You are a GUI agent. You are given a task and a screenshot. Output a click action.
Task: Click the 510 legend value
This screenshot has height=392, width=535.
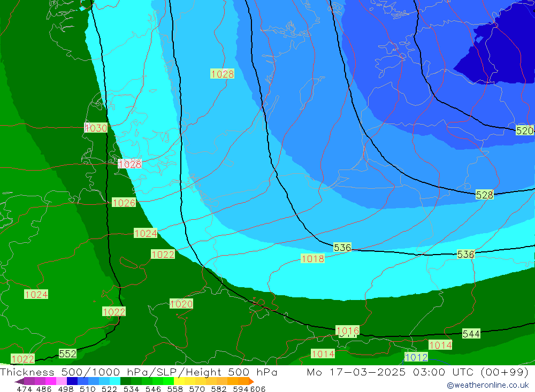(87, 389)
